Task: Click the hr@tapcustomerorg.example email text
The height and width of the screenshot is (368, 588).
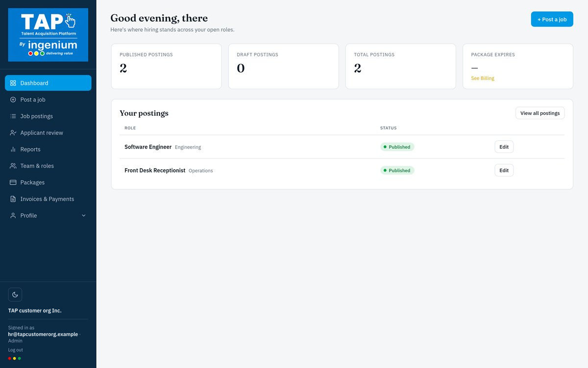Action: click(43, 334)
